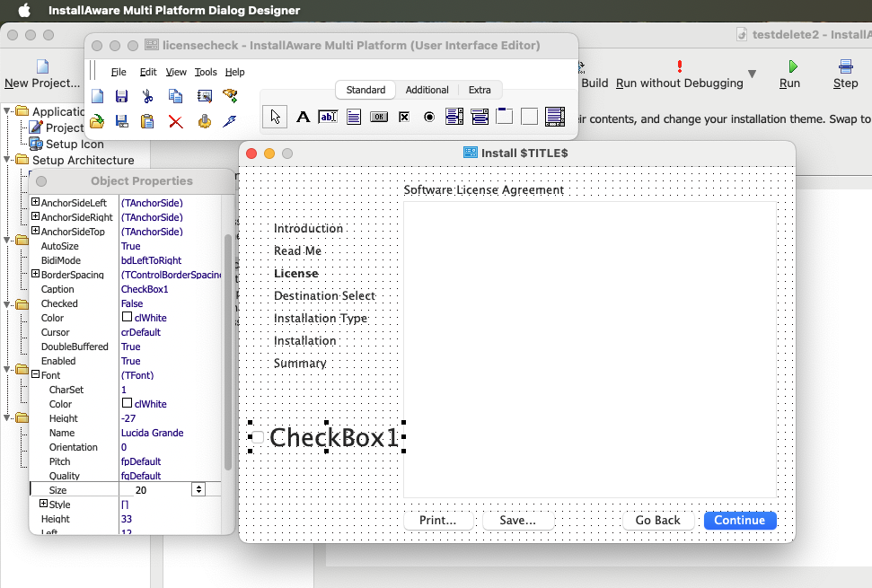
Task: Open the Tools menu
Action: [x=206, y=72]
